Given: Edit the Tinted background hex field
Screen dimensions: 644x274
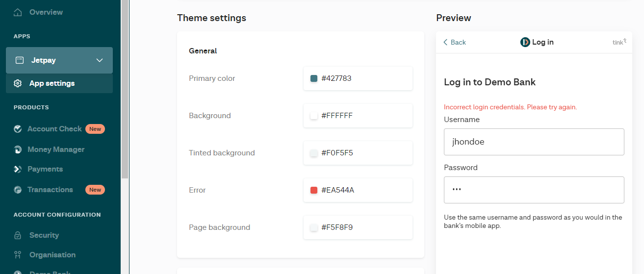Looking at the screenshot, I should (x=363, y=153).
